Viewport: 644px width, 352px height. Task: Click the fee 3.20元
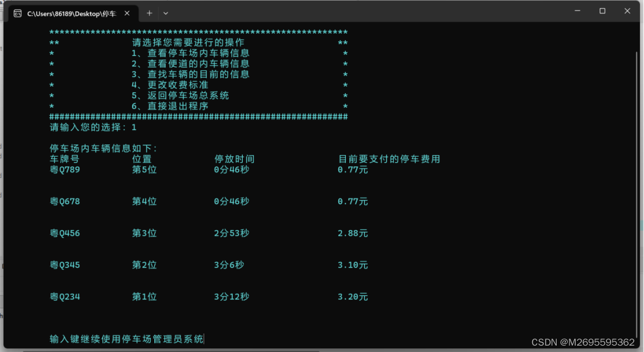(353, 297)
